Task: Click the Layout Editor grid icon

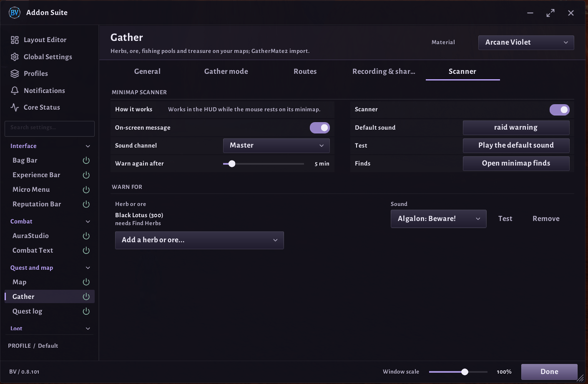Action: [15, 40]
